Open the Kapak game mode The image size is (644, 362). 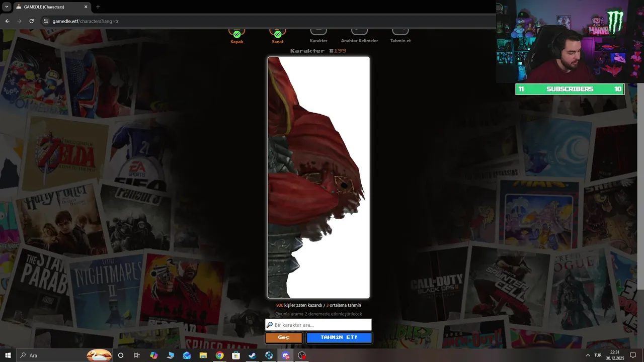(x=236, y=37)
